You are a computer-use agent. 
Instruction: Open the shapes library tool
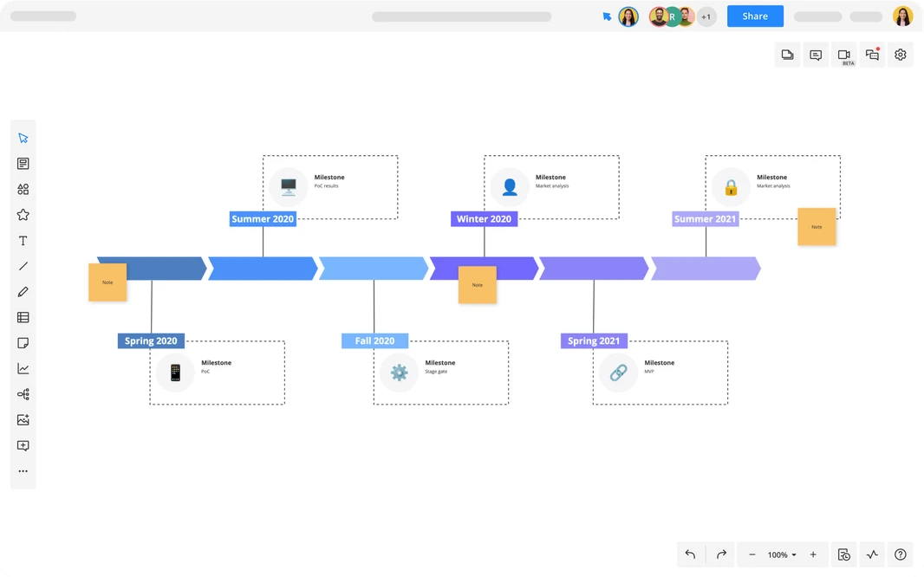(x=23, y=189)
